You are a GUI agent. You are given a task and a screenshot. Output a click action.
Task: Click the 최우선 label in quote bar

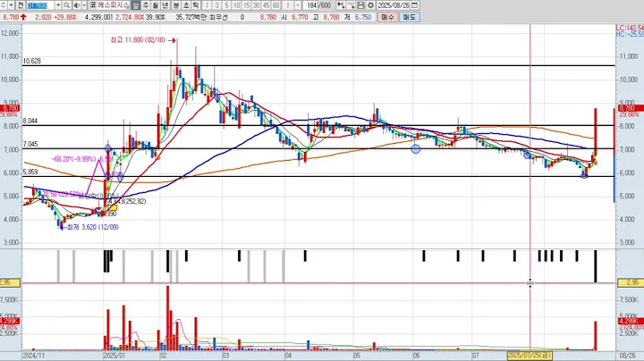218,17
